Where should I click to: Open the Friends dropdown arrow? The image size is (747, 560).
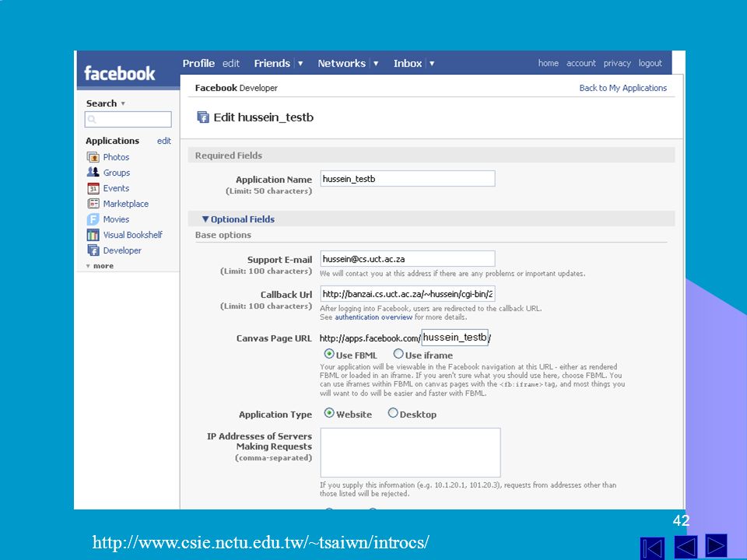[x=300, y=63]
